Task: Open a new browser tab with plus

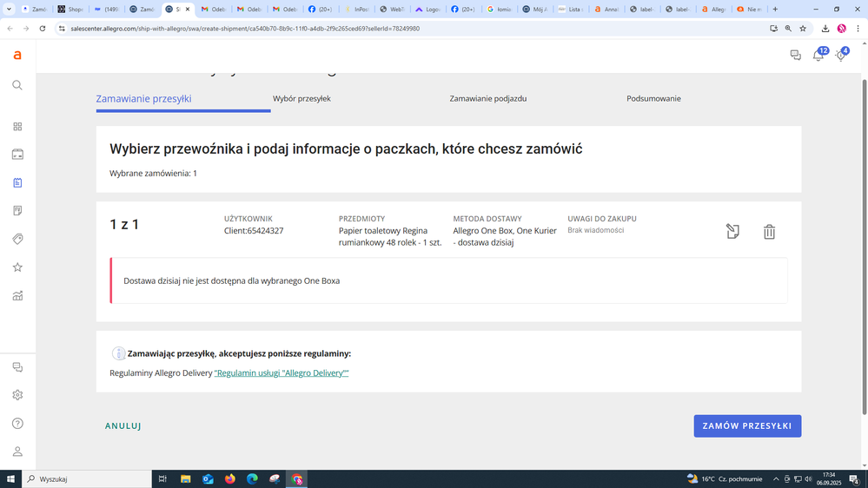Action: click(x=775, y=10)
